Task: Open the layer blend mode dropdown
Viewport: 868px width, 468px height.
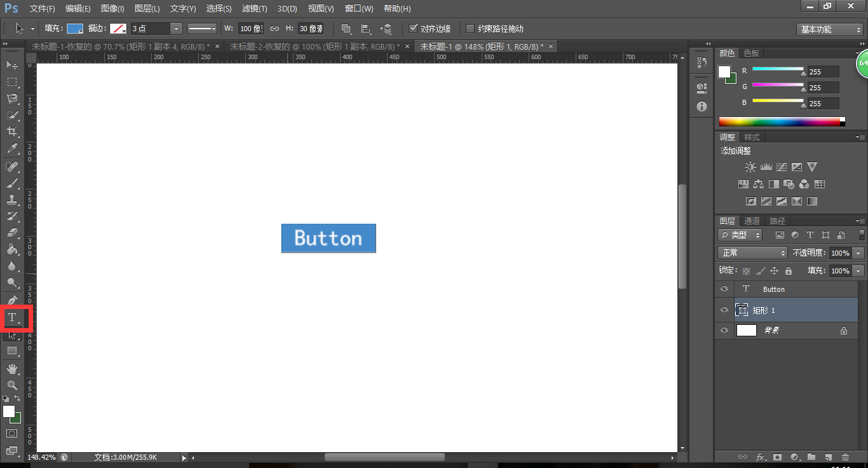Action: [752, 252]
